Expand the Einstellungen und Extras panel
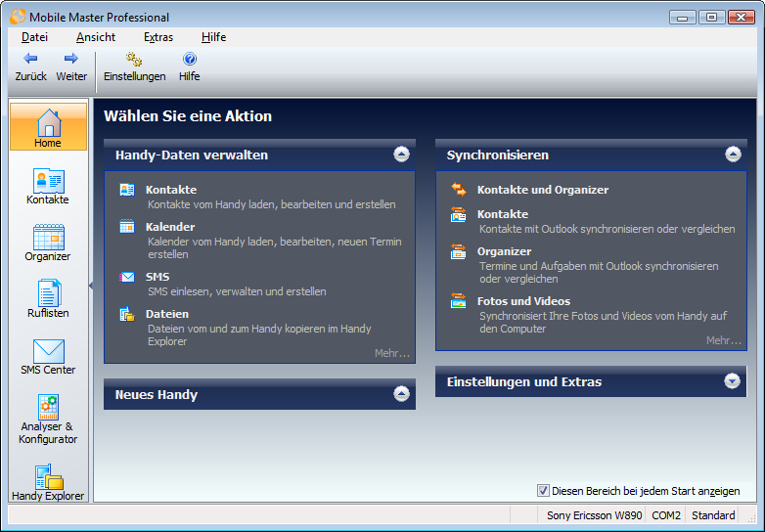 tap(733, 381)
